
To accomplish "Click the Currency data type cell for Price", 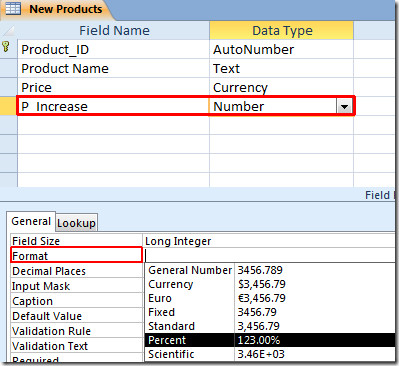I will [x=281, y=88].
